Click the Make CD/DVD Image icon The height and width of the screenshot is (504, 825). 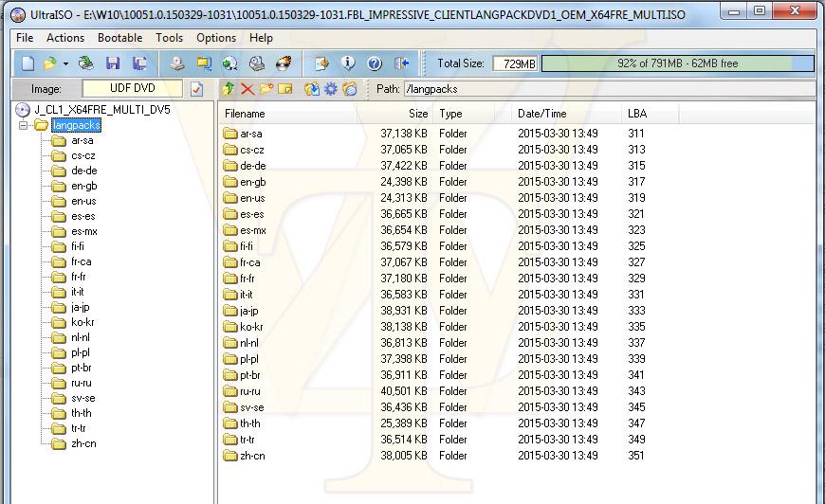click(x=177, y=63)
